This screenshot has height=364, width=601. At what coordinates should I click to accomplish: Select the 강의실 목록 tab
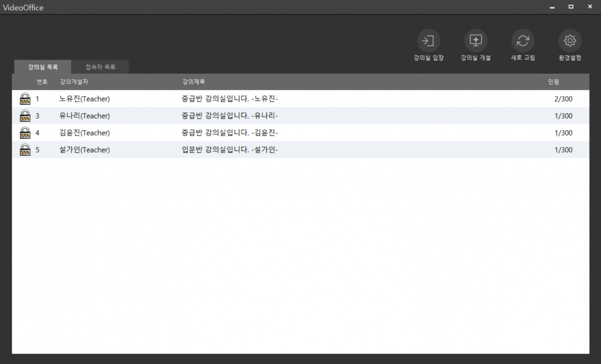click(x=43, y=67)
